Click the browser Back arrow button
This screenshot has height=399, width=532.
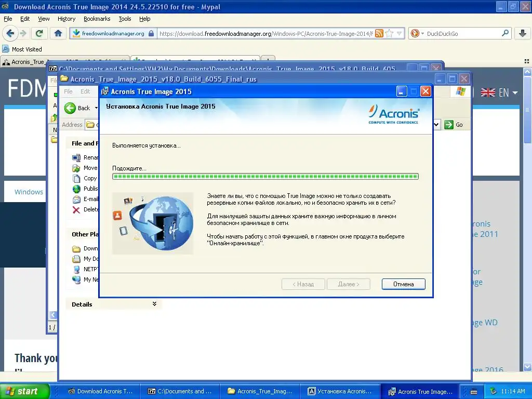coord(10,33)
